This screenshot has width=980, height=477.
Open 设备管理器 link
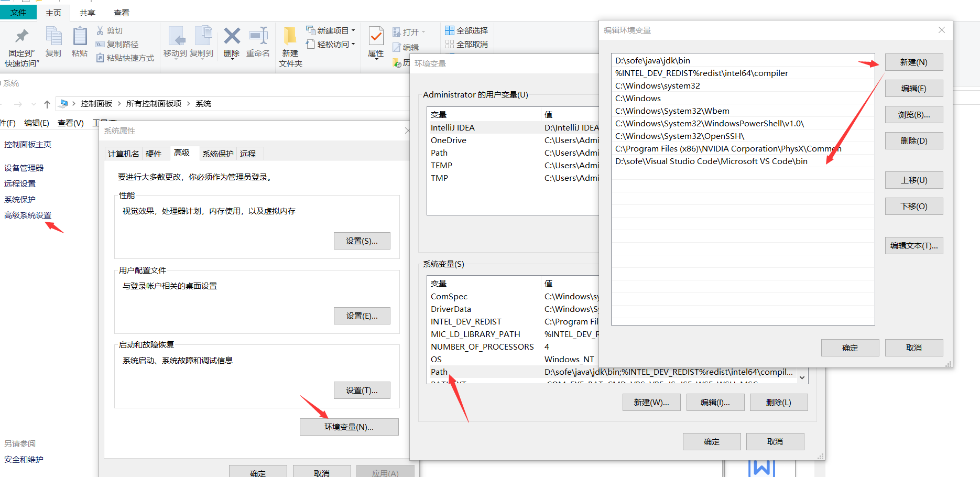tap(24, 168)
